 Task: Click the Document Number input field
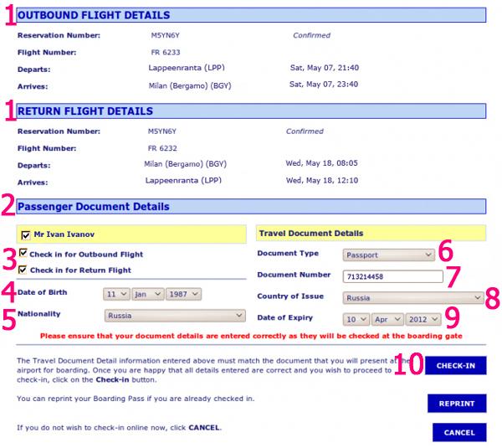393,276
